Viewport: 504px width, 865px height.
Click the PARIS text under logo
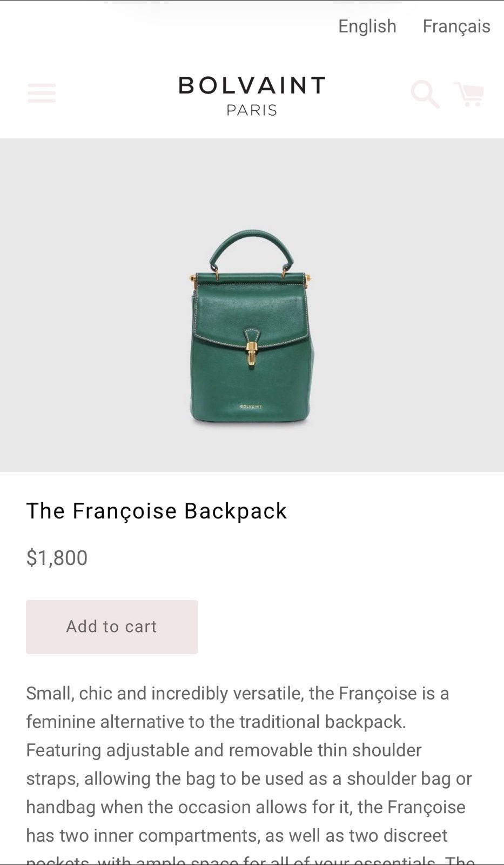point(252,110)
